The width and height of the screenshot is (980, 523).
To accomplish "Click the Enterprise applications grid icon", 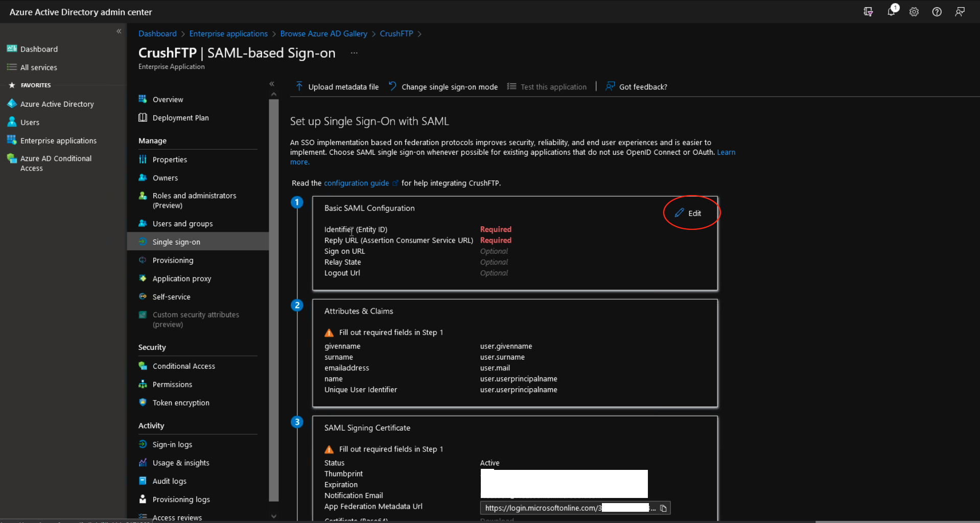I will click(12, 140).
